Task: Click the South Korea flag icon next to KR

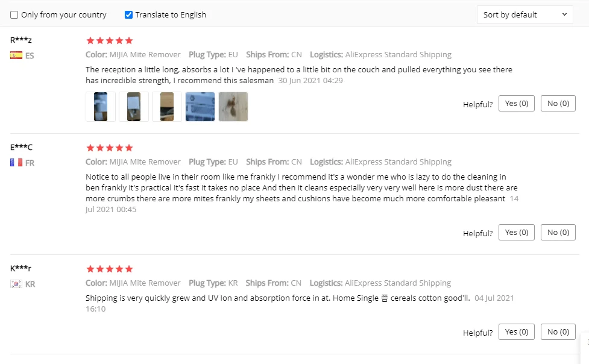Action: click(x=16, y=284)
